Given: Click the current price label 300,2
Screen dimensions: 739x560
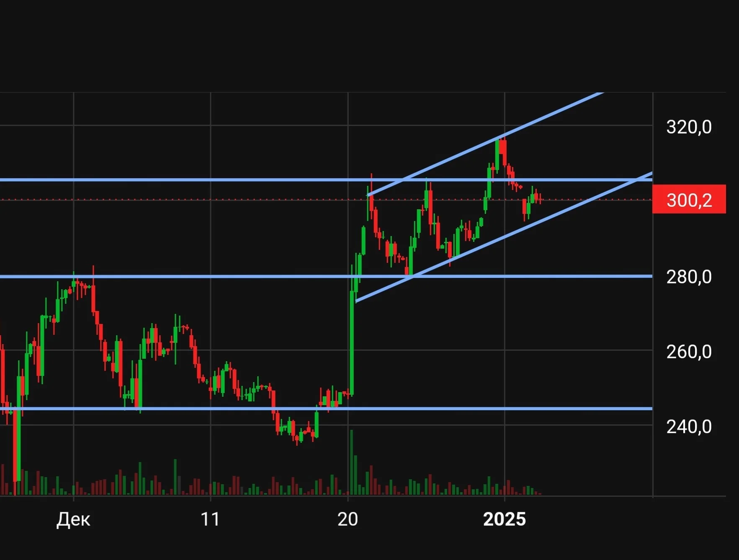Looking at the screenshot, I should tap(689, 200).
